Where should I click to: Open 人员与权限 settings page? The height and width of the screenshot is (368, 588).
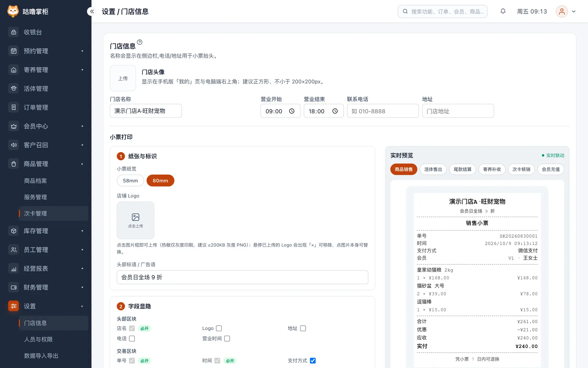coord(53,339)
